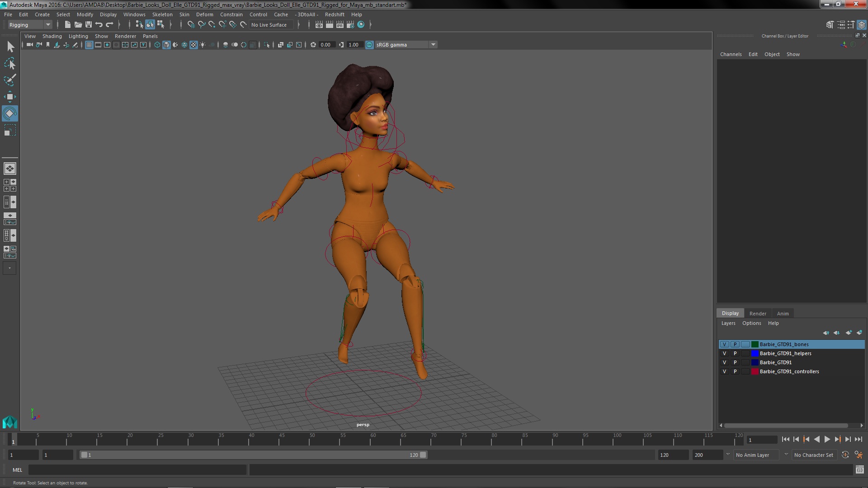This screenshot has height=488, width=868.
Task: Click the single pane layout icon
Action: 10,169
